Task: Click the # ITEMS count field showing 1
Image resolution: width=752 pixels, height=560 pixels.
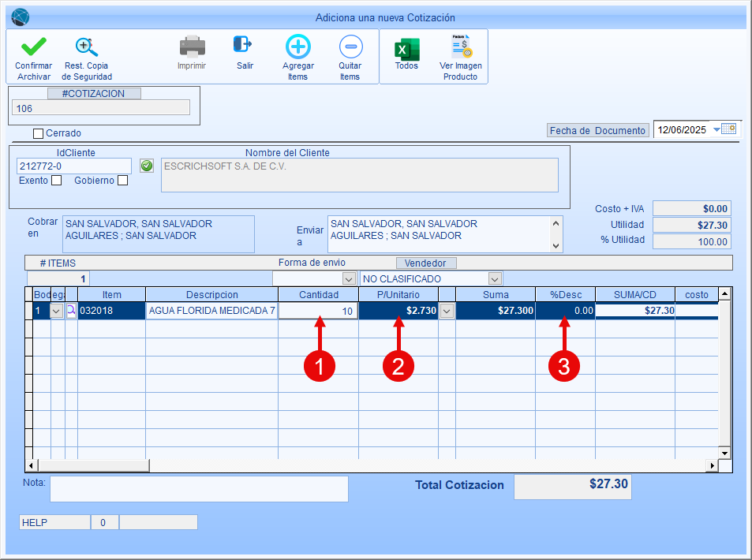Action: [58, 278]
